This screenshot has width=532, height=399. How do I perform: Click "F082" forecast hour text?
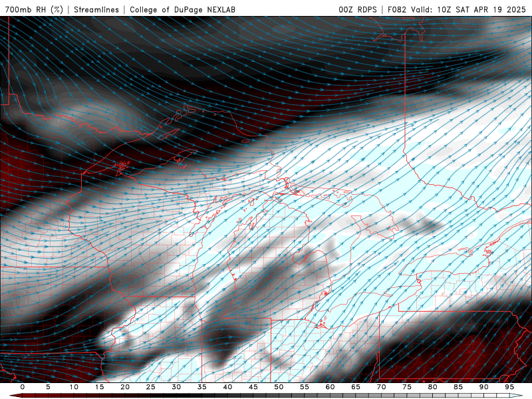[396, 9]
